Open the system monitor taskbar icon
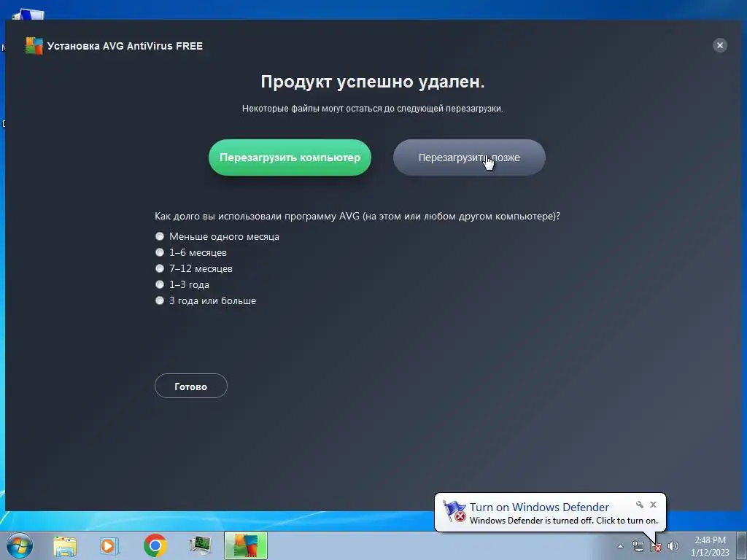This screenshot has height=560, width=747. pos(201,545)
